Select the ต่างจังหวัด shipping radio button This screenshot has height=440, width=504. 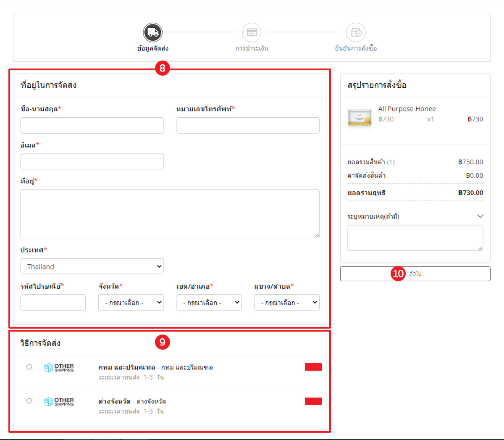(x=29, y=401)
